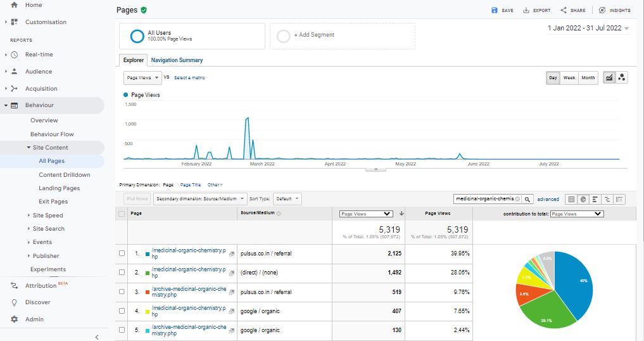This screenshot has width=644, height=341.
Task: Tick checkbox for row 1 medicinal-organic-chemistry
Action: pyautogui.click(x=122, y=254)
